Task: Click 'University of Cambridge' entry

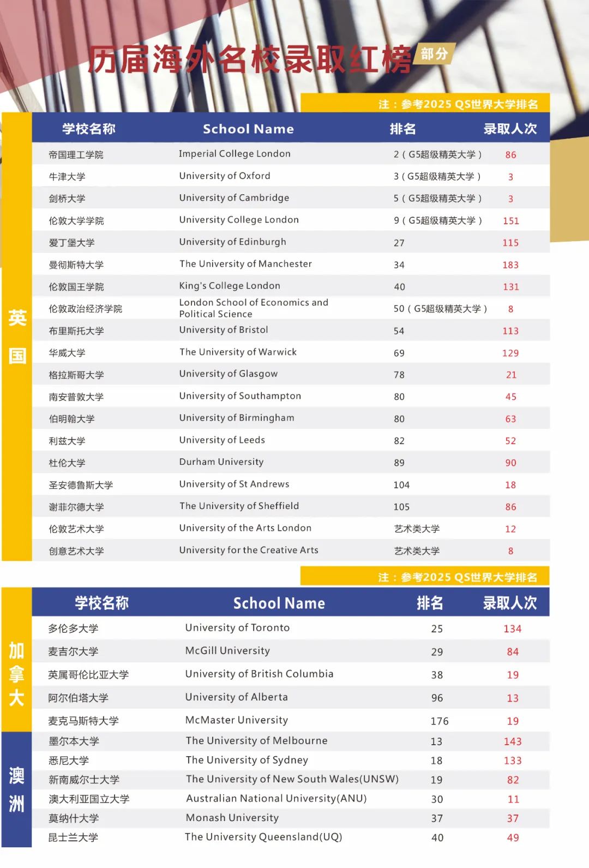Action: [234, 197]
